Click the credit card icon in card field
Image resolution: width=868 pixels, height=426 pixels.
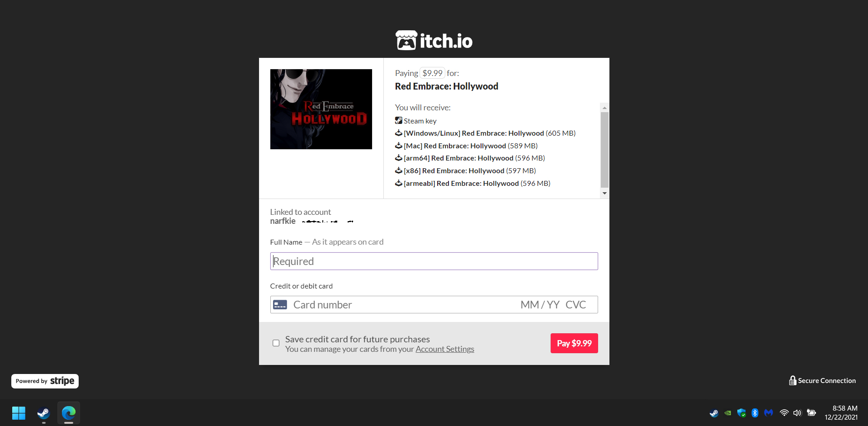[280, 305]
